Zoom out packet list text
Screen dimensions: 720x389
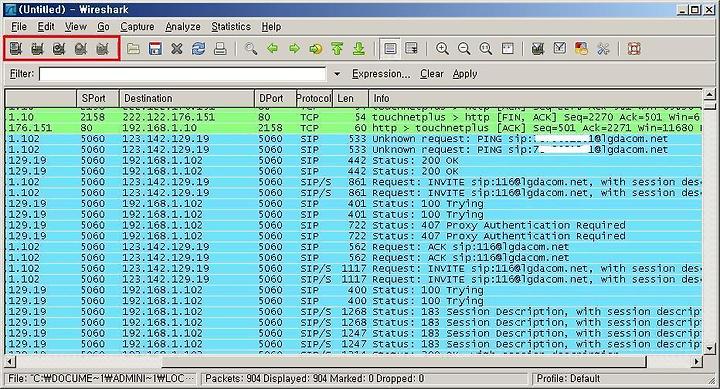point(464,48)
